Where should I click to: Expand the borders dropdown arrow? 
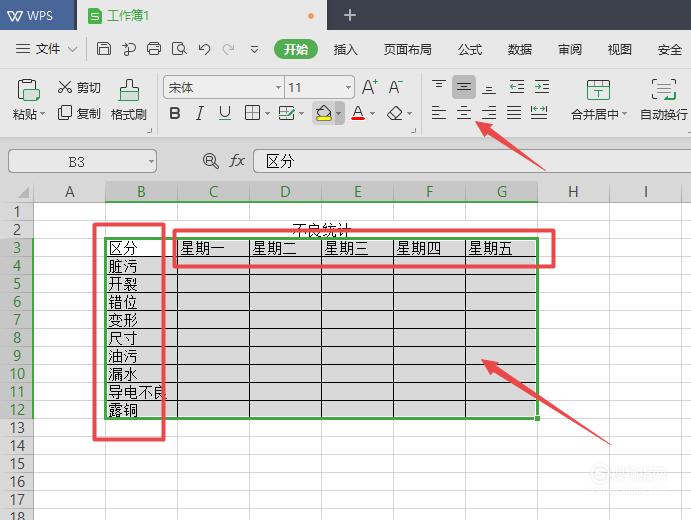[x=267, y=114]
